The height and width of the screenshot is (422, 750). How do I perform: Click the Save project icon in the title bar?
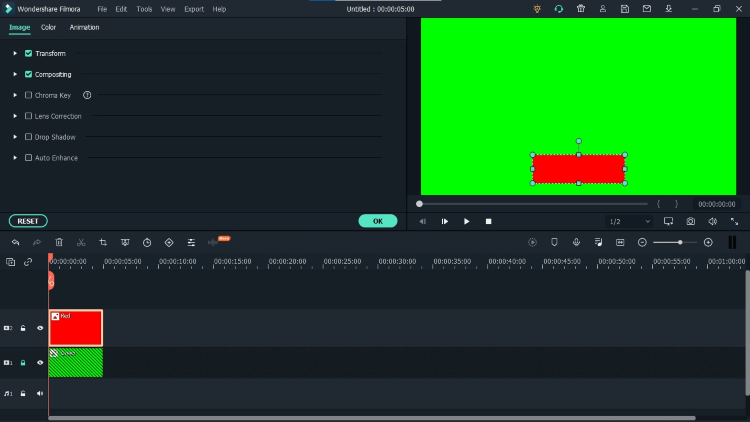pyautogui.click(x=625, y=9)
